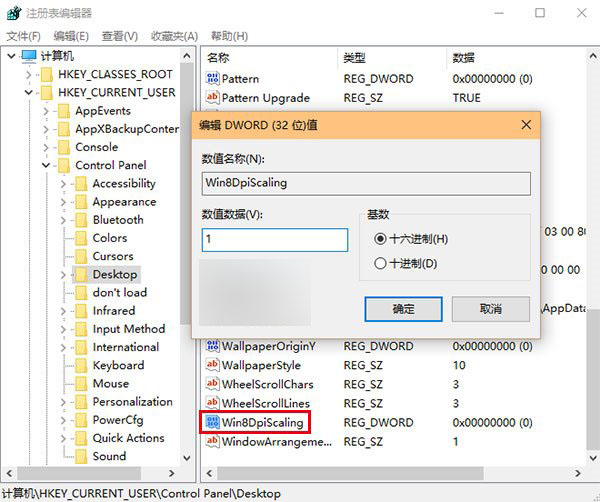Select the Quick Actions tree item
The width and height of the screenshot is (600, 502).
tap(128, 438)
